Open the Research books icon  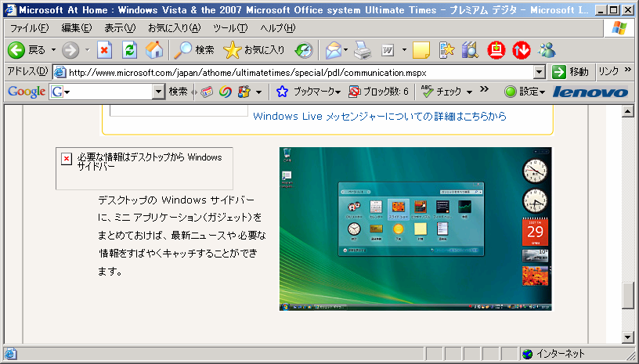pyautogui.click(x=471, y=50)
